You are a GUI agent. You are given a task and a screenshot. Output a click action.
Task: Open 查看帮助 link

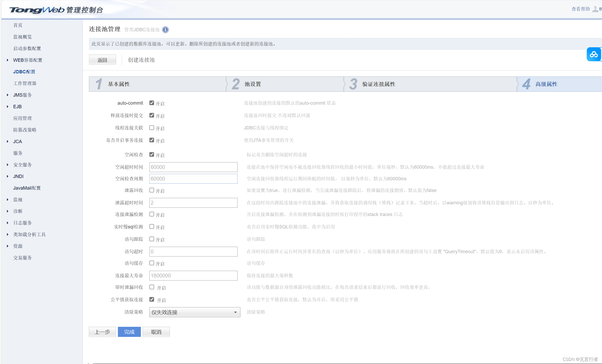[x=581, y=9]
